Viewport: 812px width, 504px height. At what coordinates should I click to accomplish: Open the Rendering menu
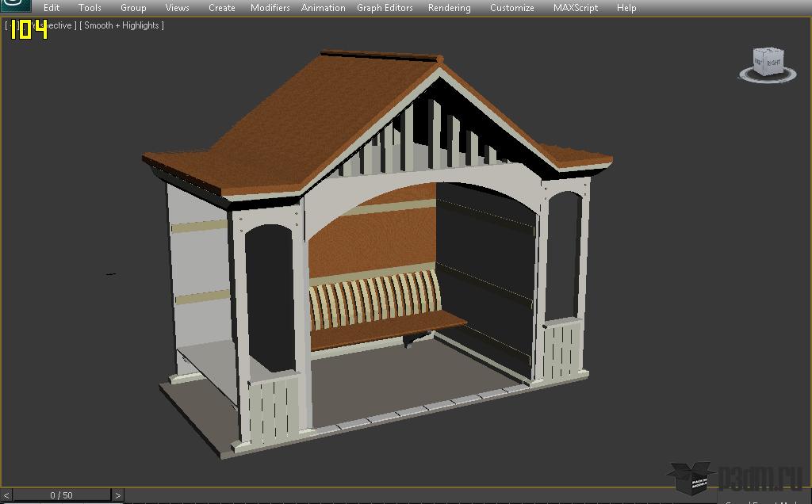(x=449, y=8)
